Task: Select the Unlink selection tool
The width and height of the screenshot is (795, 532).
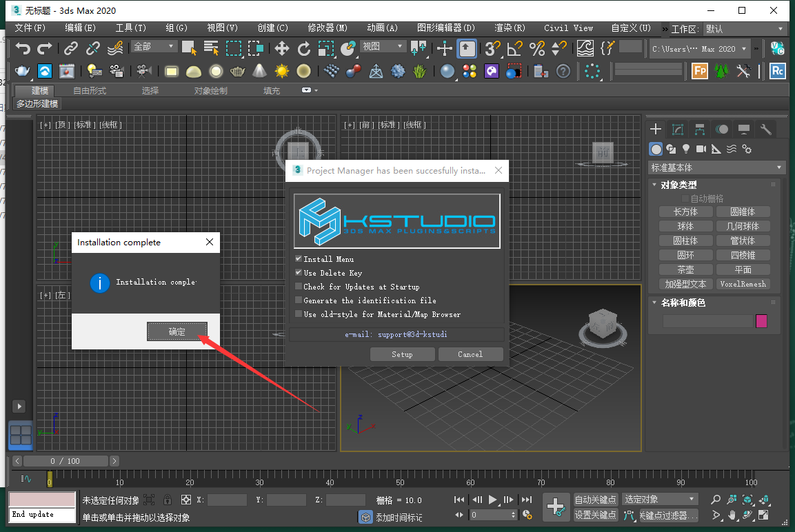Action: [x=93, y=49]
